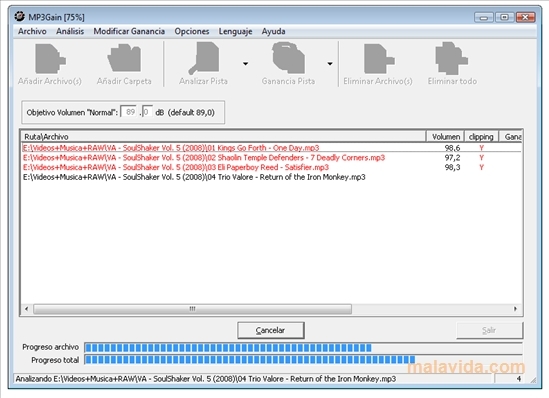The width and height of the screenshot is (549, 398).
Task: Maximize the MP3Gain window
Action: click(505, 17)
